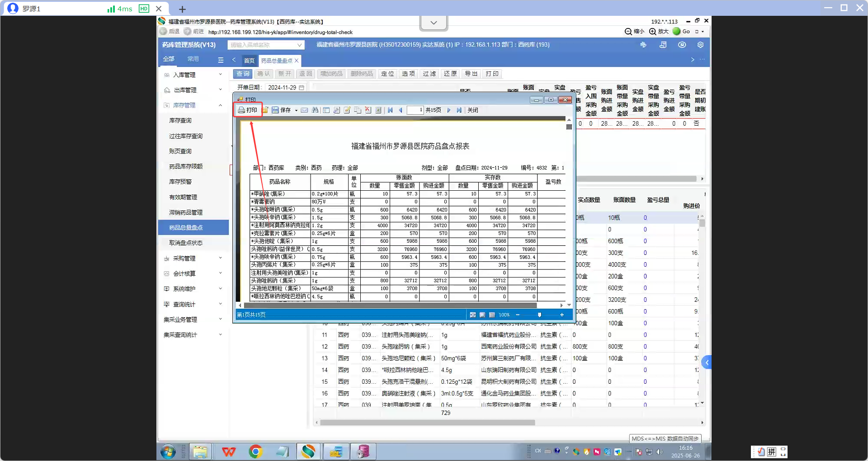Click whole-page view icon in preview status bar

[482, 315]
